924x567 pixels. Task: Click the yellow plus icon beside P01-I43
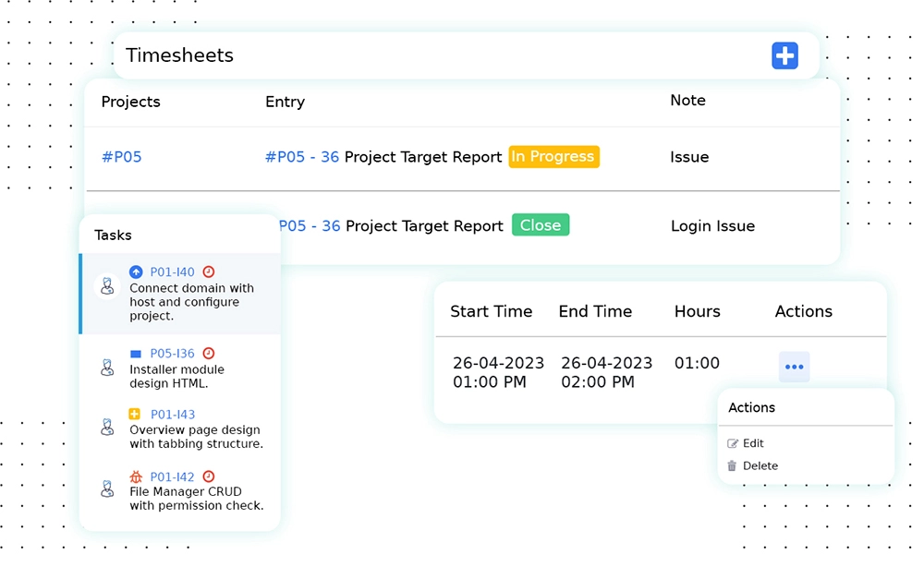(x=136, y=415)
